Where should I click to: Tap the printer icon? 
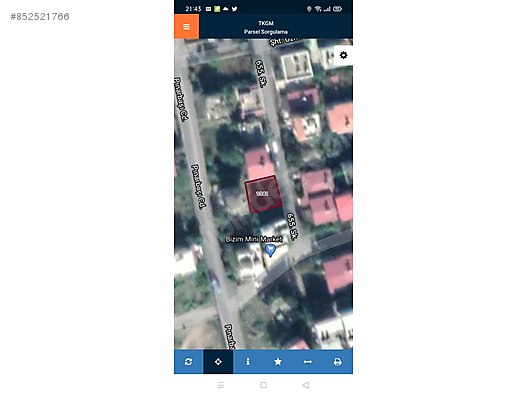point(337,362)
